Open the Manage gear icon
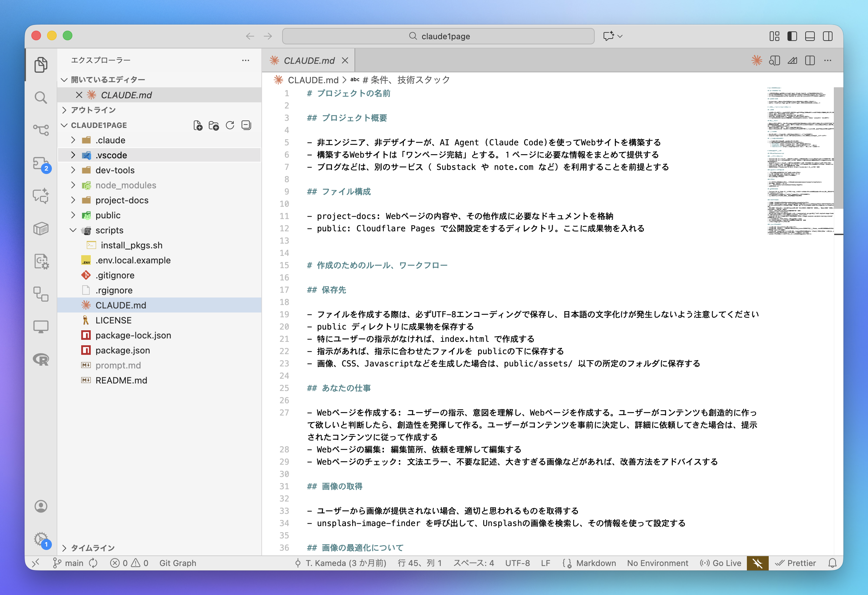The height and width of the screenshot is (595, 868). pyautogui.click(x=41, y=539)
